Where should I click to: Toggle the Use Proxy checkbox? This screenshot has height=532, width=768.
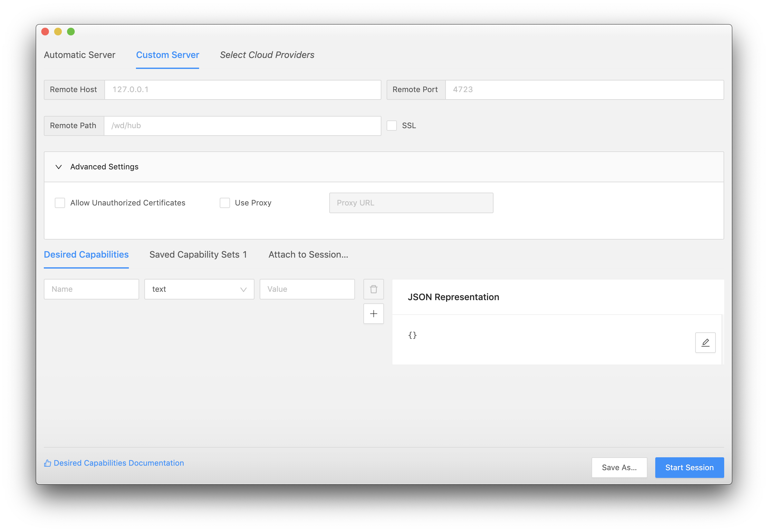225,203
